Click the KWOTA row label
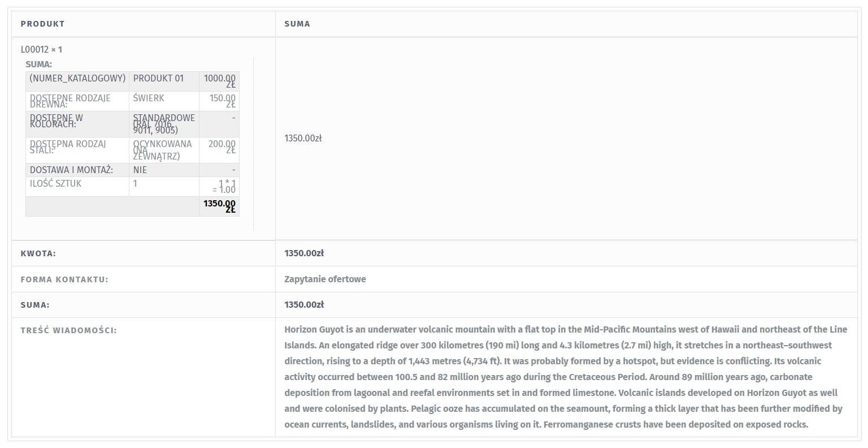Image resolution: width=868 pixels, height=448 pixels. tap(38, 253)
